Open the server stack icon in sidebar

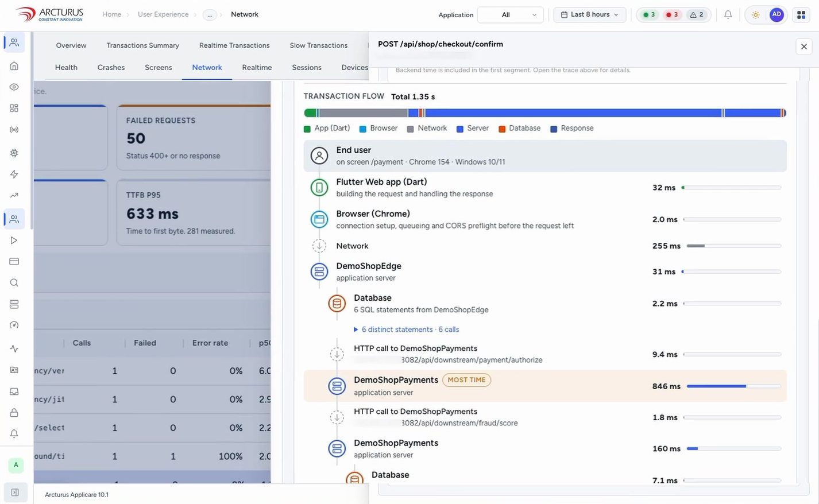[x=14, y=304]
